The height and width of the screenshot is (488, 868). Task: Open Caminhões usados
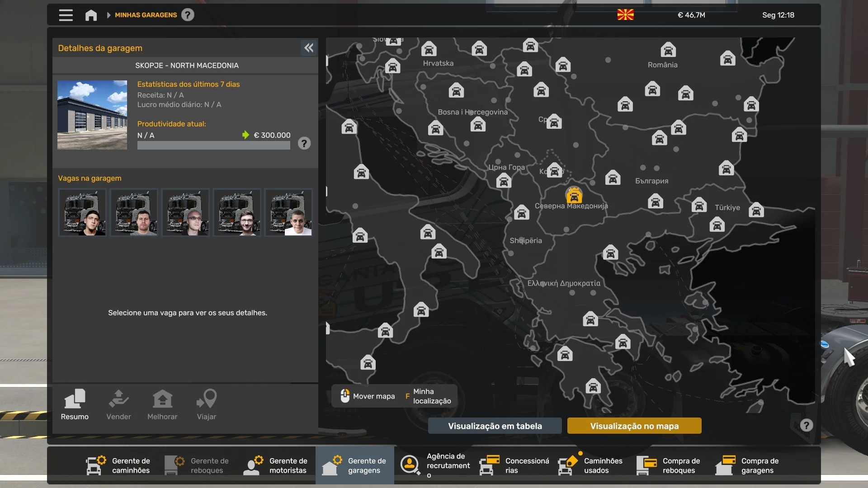(x=591, y=465)
